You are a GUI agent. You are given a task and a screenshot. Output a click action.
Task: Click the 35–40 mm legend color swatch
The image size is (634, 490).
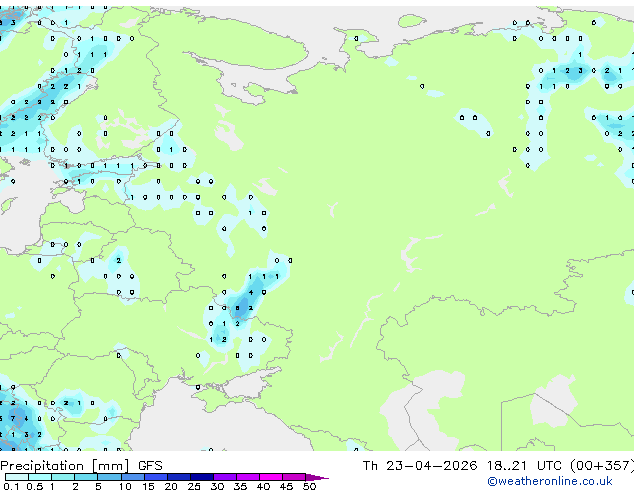coord(248,477)
